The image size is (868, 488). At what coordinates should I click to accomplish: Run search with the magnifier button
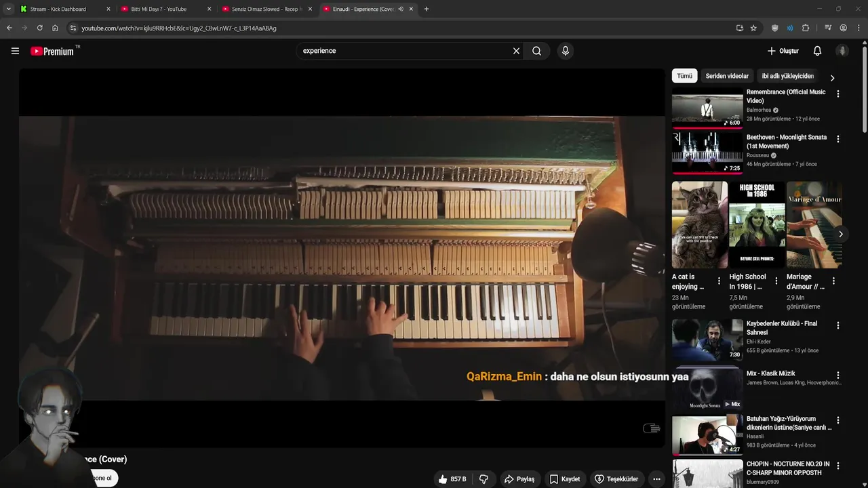point(536,51)
